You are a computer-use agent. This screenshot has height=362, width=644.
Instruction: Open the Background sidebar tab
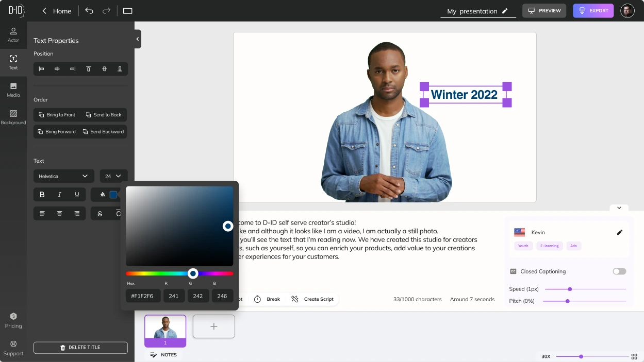13,117
